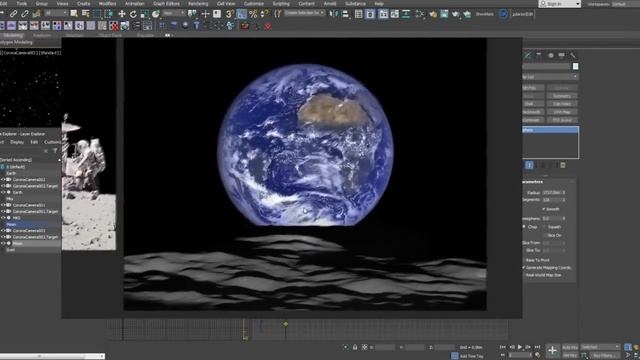The width and height of the screenshot is (640, 360).
Task: Open the Graph Editors menu
Action: pyautogui.click(x=166, y=4)
